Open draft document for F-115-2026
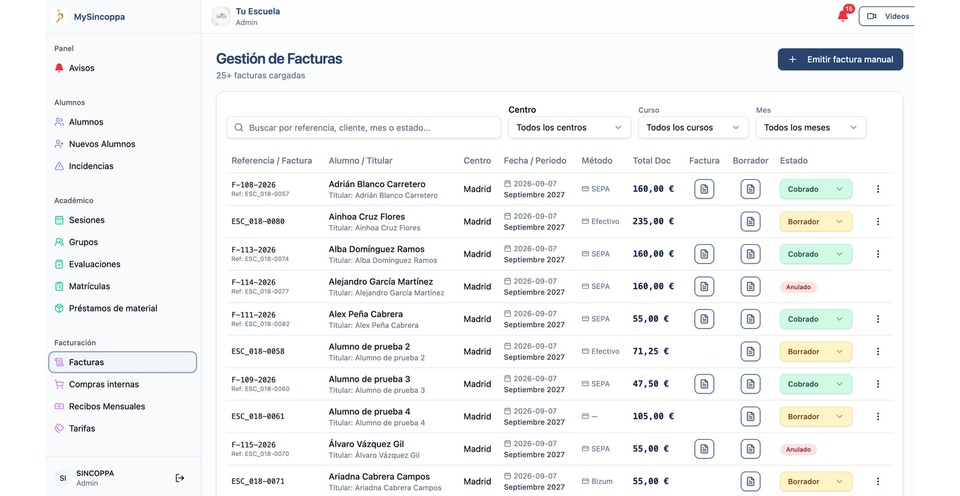 (x=751, y=449)
